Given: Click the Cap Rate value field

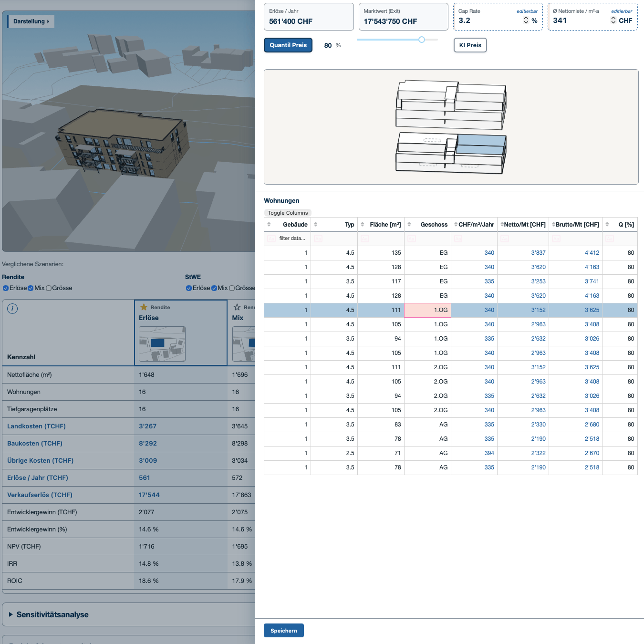Looking at the screenshot, I should [489, 21].
